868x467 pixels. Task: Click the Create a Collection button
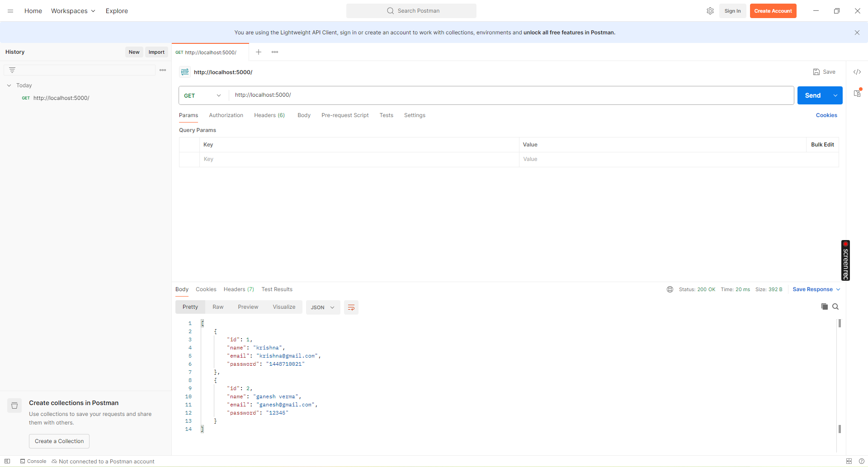(x=59, y=441)
